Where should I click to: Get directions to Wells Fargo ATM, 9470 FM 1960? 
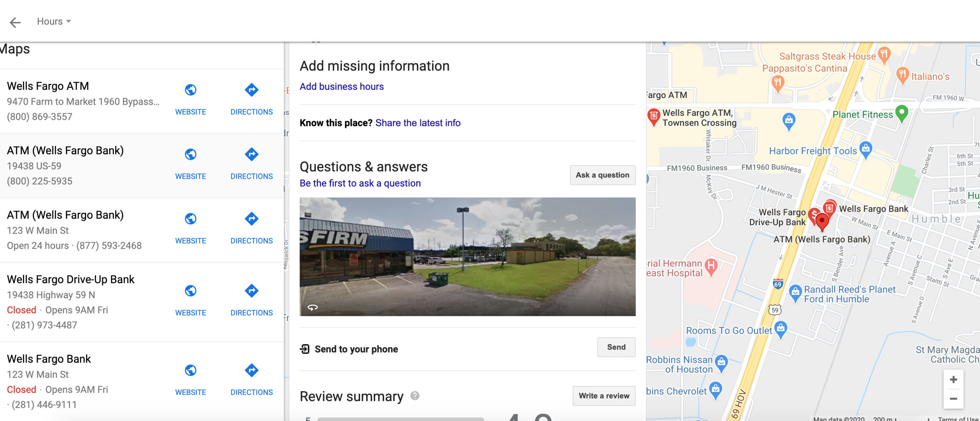point(252,100)
